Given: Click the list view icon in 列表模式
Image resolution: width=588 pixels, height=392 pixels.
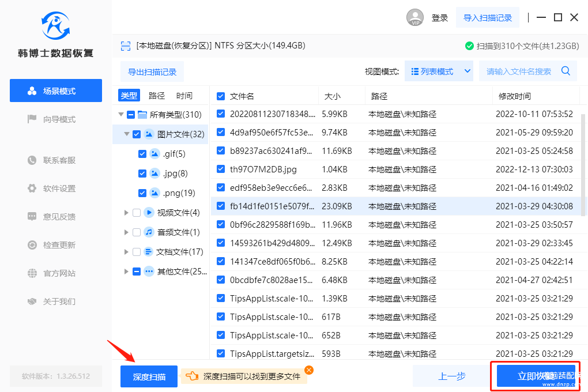Looking at the screenshot, I should click(x=414, y=71).
